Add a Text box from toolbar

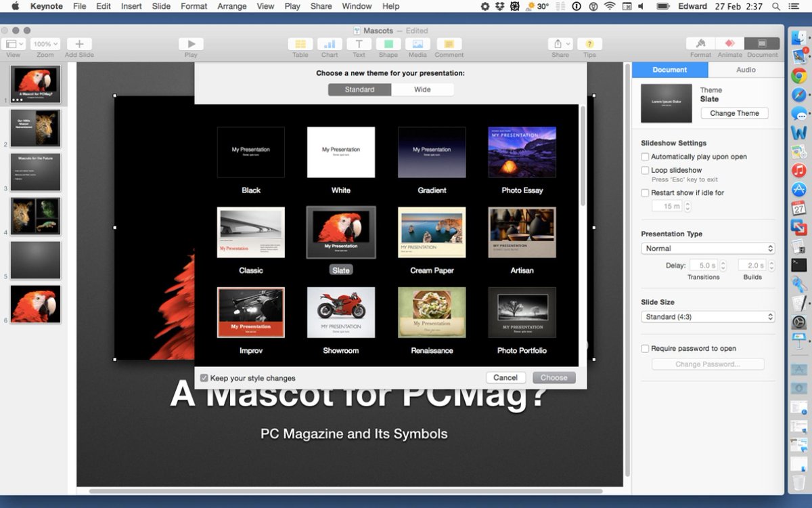[x=359, y=44]
